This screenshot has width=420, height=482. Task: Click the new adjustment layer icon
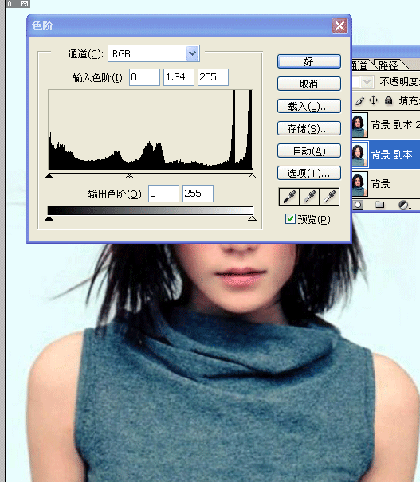pyautogui.click(x=403, y=205)
